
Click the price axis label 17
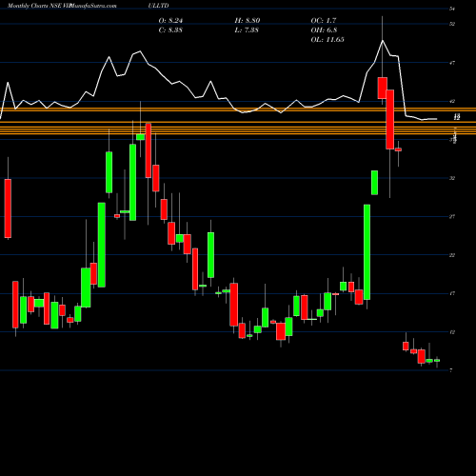point(452,294)
